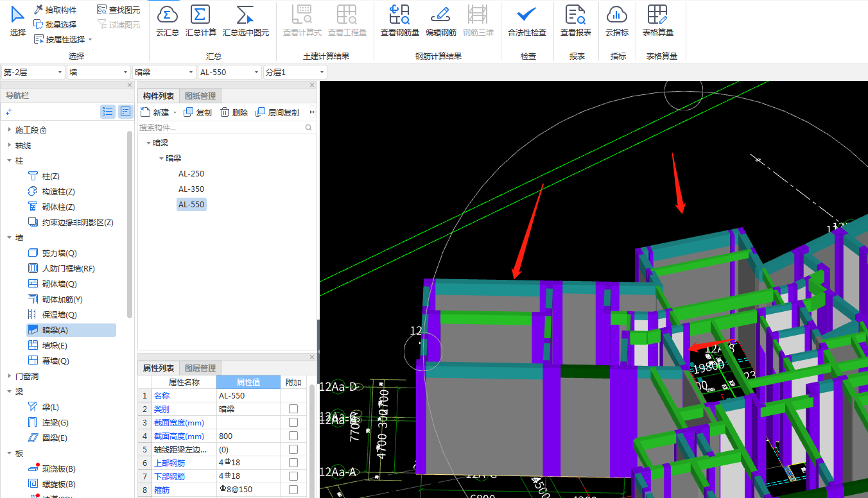Screen dimensions: 868x498
Task: Expand the 施工段 tree node
Action: [9, 130]
